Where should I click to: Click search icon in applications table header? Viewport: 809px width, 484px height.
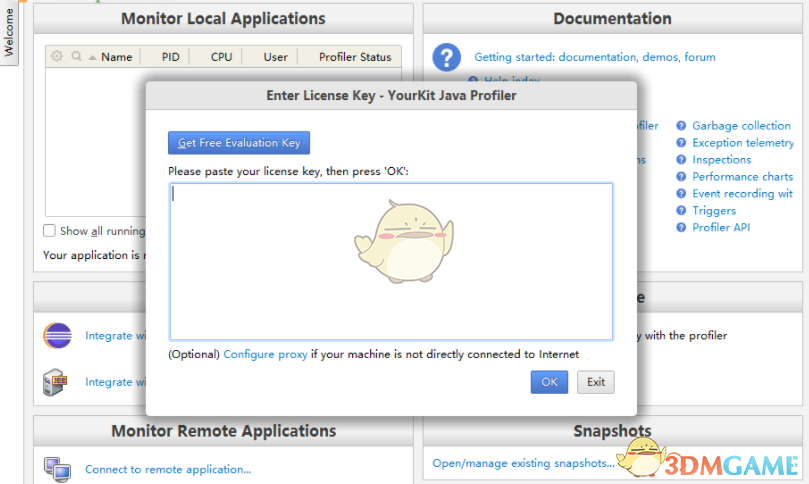pos(76,56)
